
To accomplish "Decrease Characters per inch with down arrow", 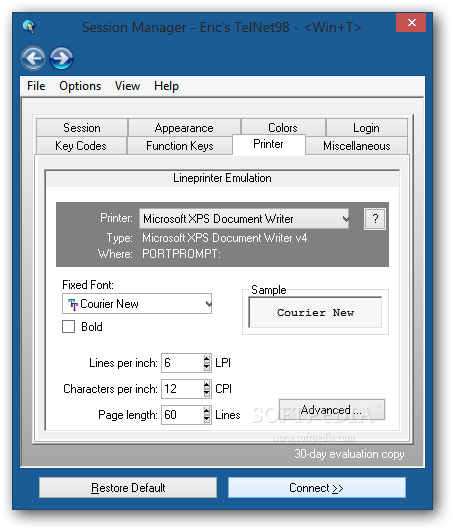I will click(207, 393).
